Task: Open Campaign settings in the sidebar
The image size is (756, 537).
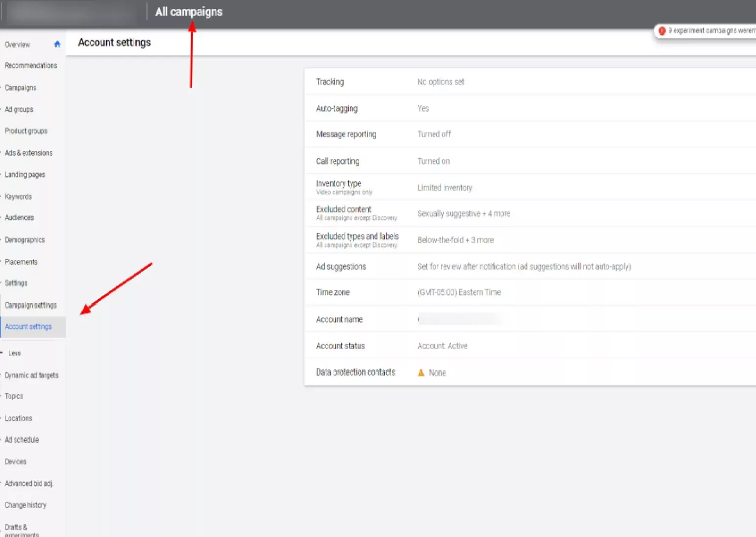Action: pos(30,306)
